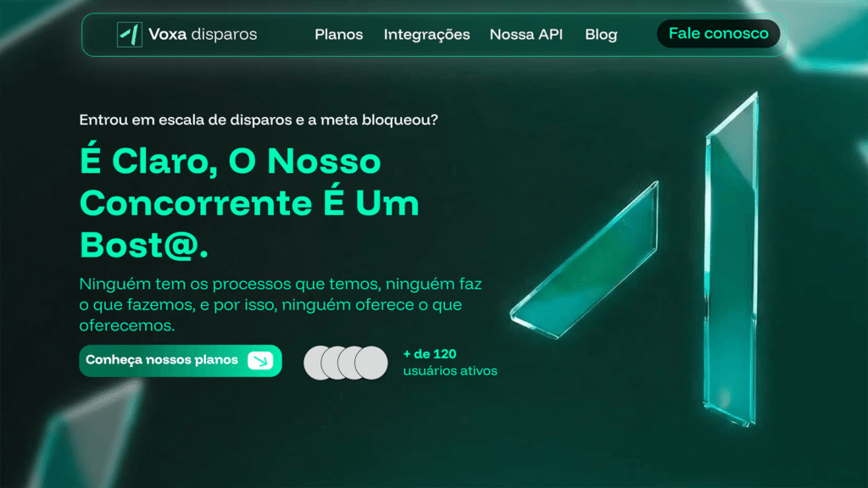Open the Planos menu item
The height and width of the screenshot is (488, 868).
tap(339, 34)
